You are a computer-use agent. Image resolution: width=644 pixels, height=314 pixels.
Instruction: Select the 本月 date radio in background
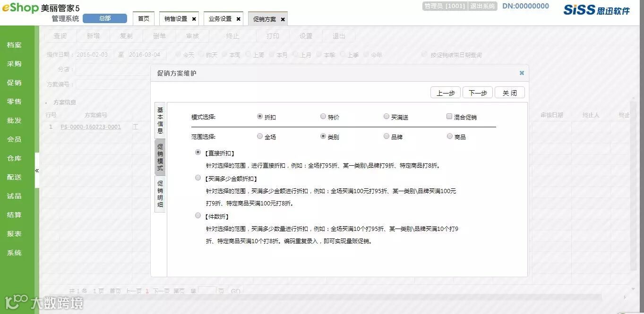point(272,55)
